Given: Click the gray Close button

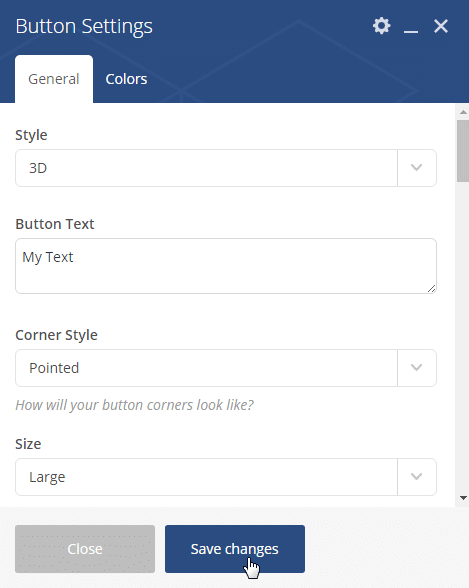Looking at the screenshot, I should [x=85, y=549].
